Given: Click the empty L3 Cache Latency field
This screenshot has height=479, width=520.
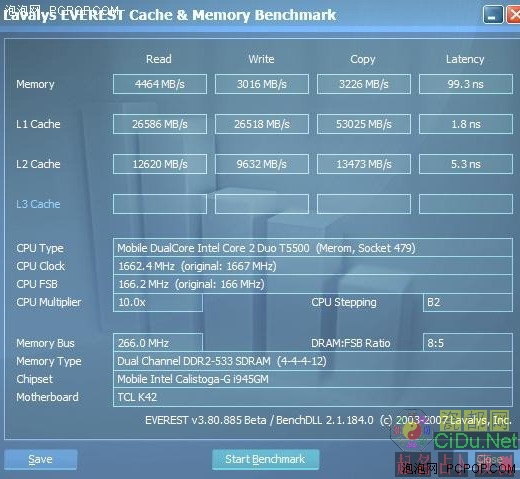Looking at the screenshot, I should click(x=466, y=204).
